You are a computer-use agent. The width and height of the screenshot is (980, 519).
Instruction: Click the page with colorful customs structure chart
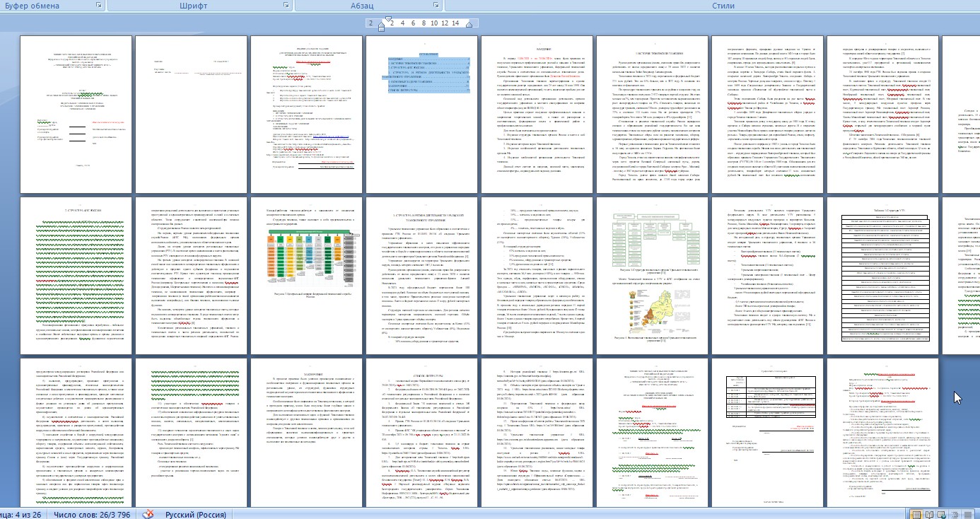[308, 275]
